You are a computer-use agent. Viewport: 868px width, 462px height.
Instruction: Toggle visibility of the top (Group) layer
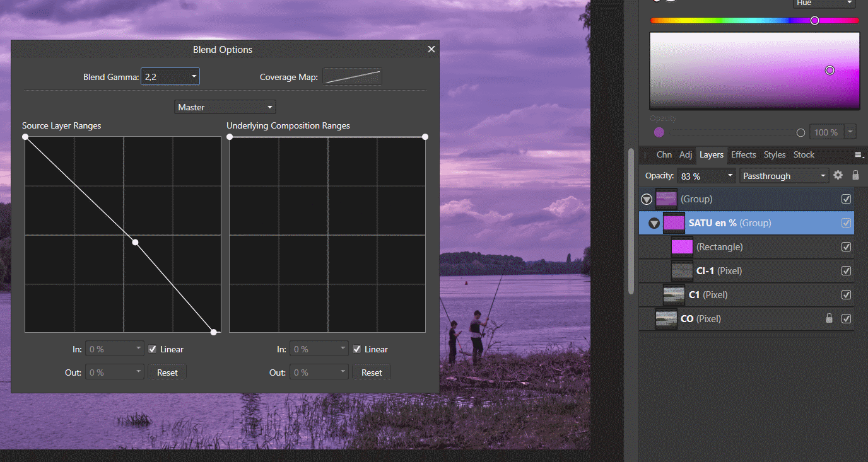pos(847,199)
